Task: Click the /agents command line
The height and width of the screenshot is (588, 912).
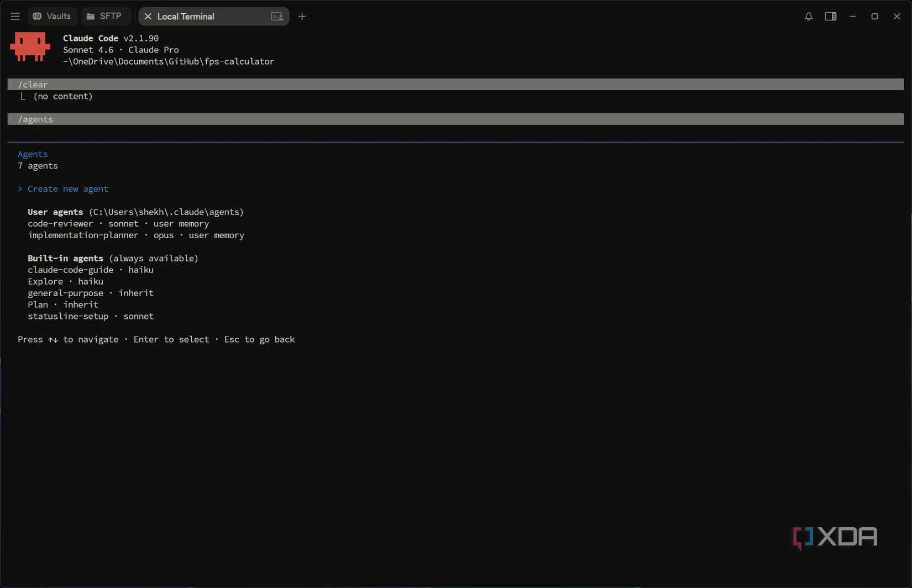Action: click(x=455, y=119)
